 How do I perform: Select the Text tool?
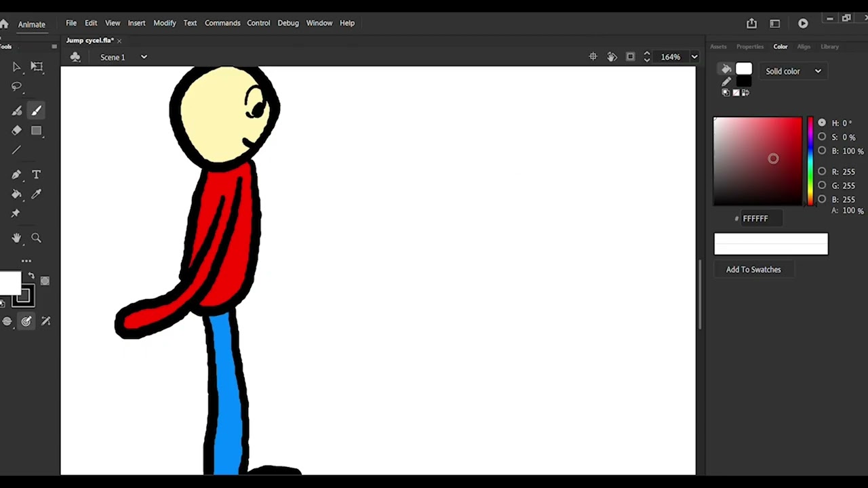point(37,174)
